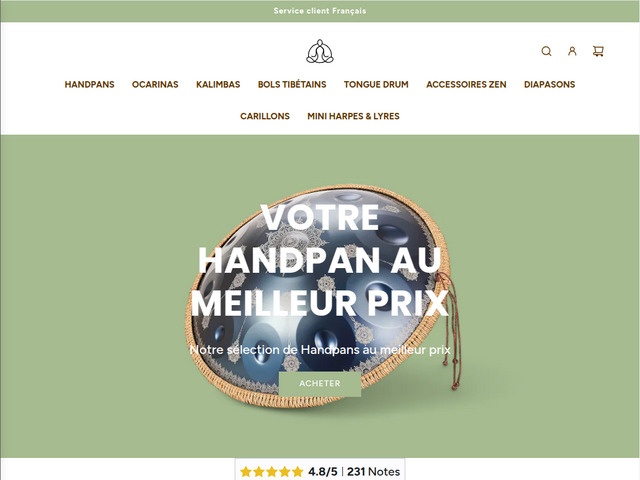640x480 pixels.
Task: Select BOLS TIBÉTAINS in navigation
Action: 292,84
